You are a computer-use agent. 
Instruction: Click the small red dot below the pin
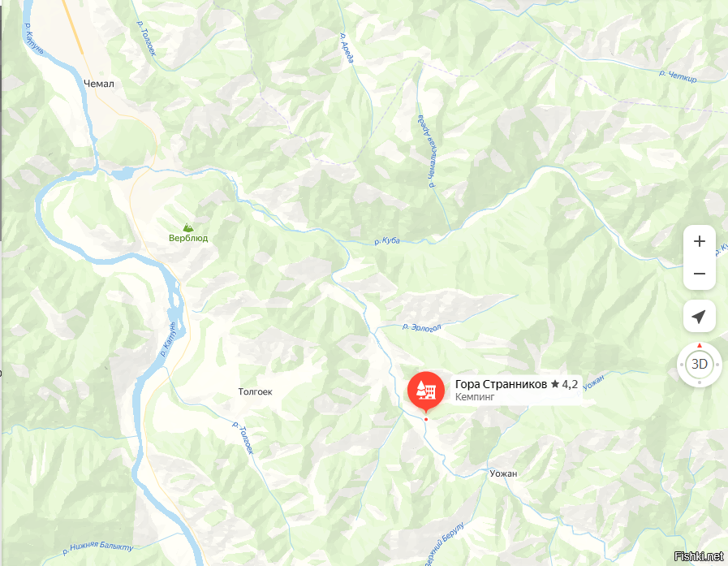point(426,419)
